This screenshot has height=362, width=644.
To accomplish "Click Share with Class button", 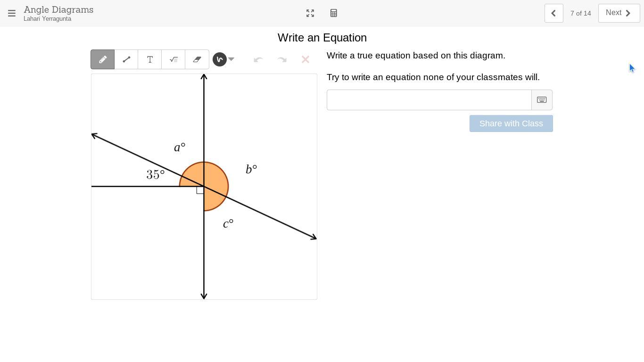I will (x=511, y=123).
